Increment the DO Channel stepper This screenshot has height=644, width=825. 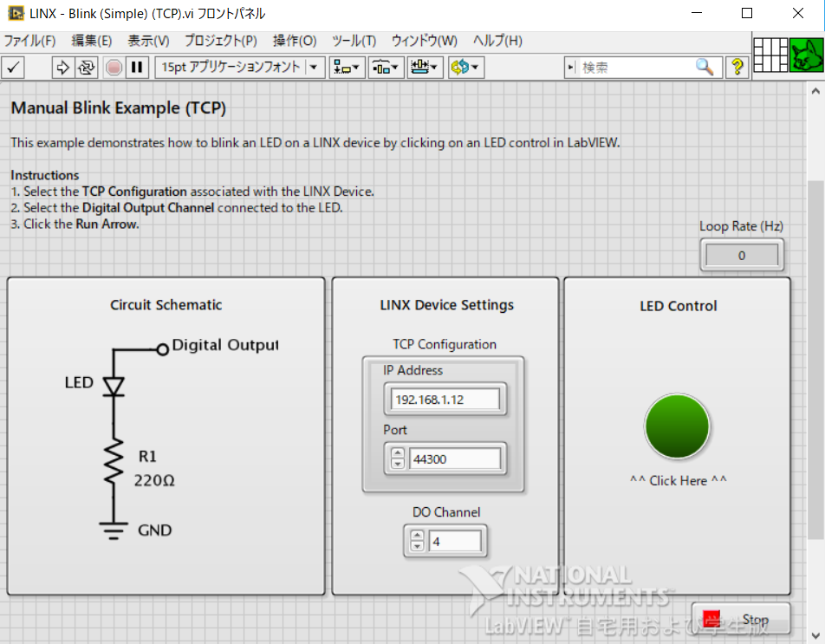pos(417,536)
